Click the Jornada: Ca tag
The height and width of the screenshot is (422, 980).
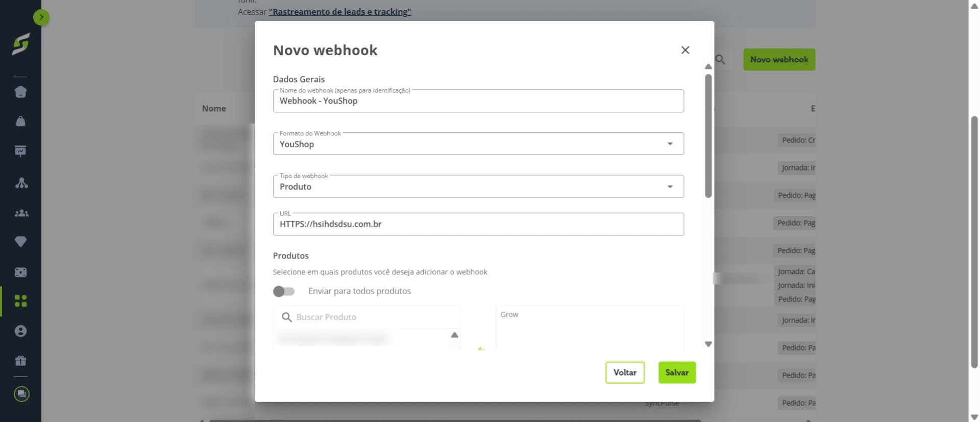(x=796, y=271)
